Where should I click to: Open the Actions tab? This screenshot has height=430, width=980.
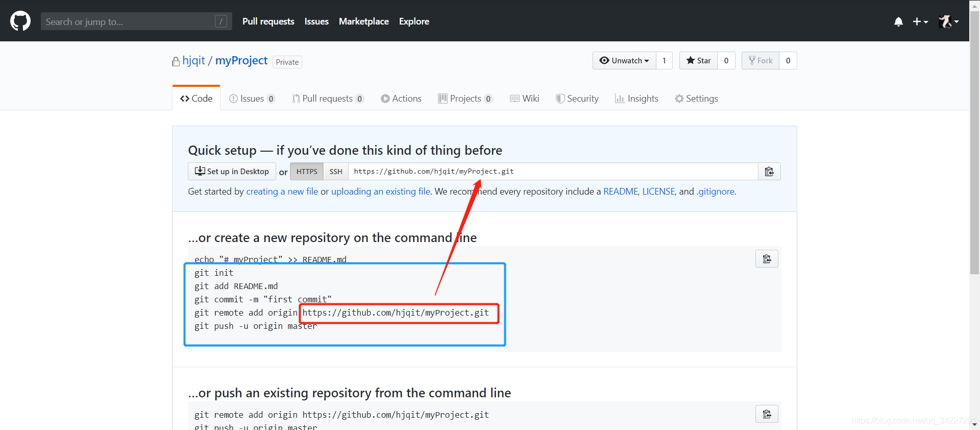pyautogui.click(x=401, y=99)
